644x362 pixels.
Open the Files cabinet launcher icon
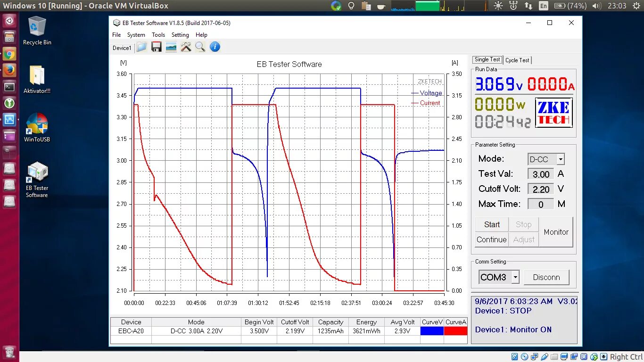coord(9,38)
